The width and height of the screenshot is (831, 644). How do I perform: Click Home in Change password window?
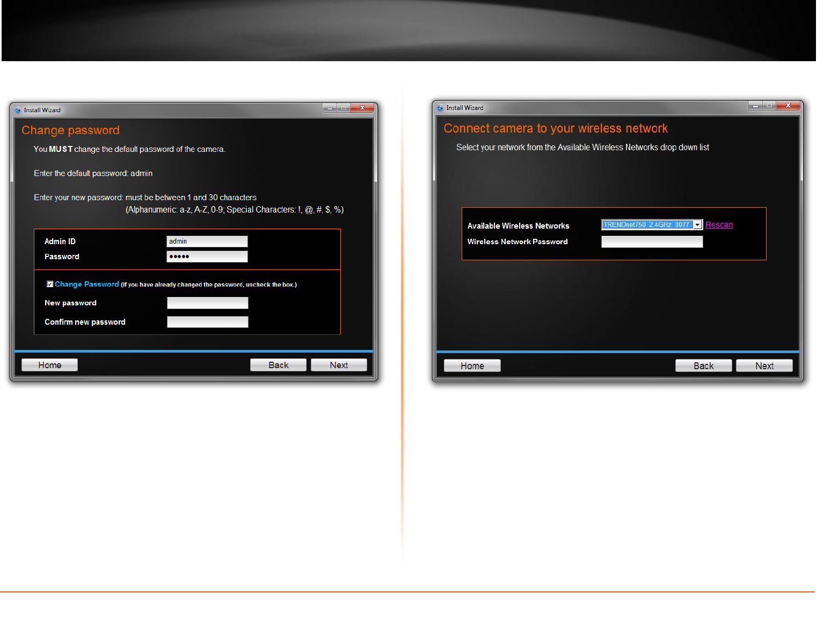pyautogui.click(x=50, y=365)
